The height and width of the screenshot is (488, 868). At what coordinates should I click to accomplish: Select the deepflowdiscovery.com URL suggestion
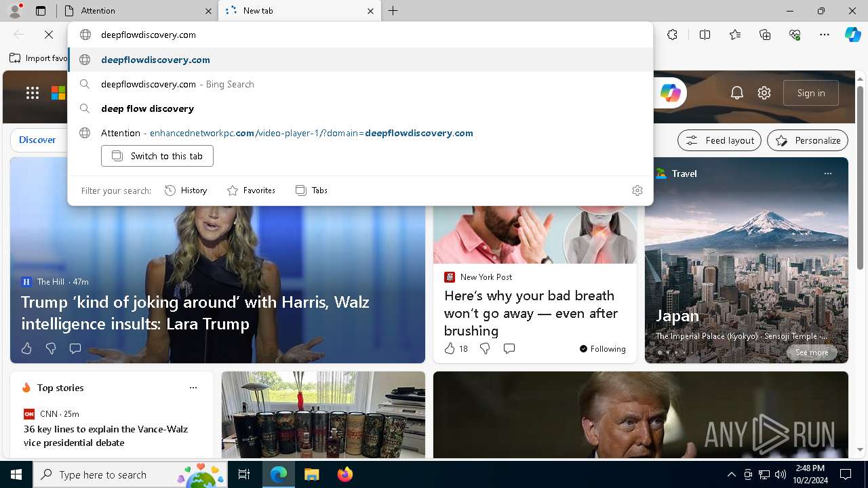point(360,60)
